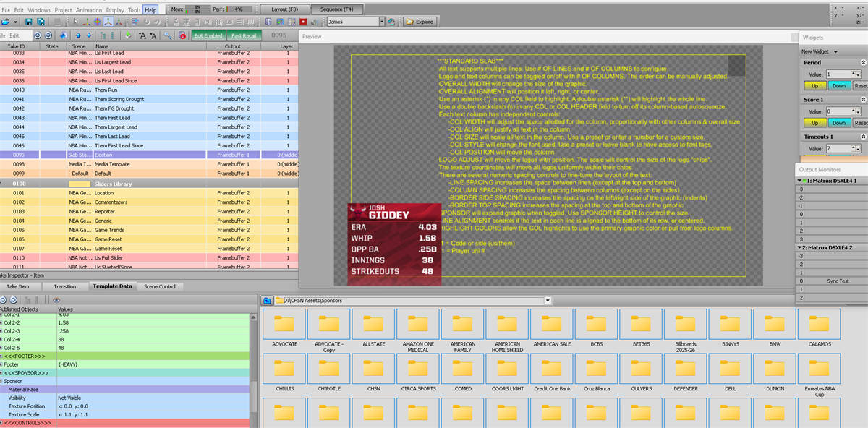This screenshot has height=428, width=868.
Task: Click the Score 1 widget Down button
Action: (x=840, y=123)
